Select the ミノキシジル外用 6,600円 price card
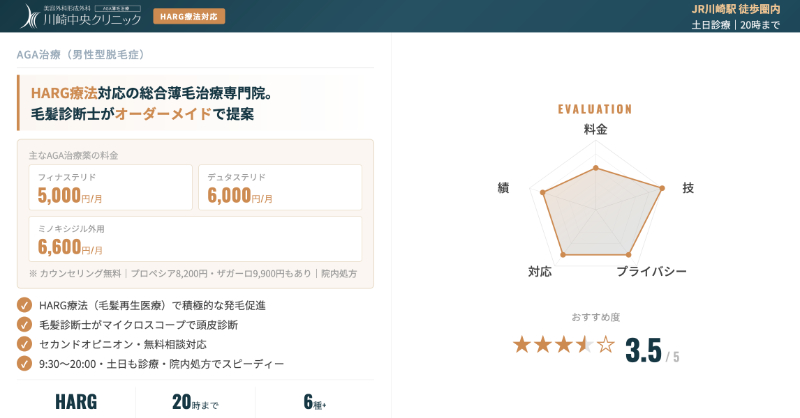 click(195, 239)
